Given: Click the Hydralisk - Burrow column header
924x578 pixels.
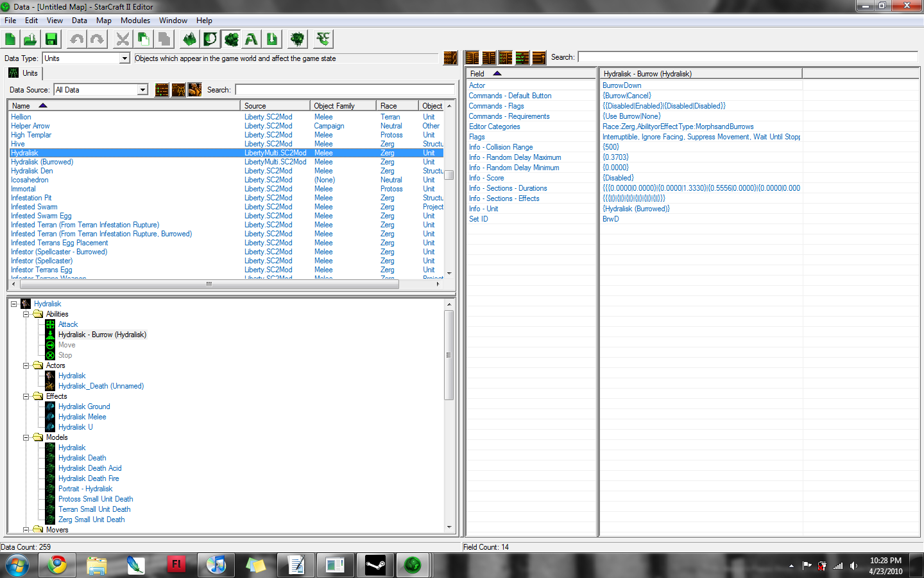Looking at the screenshot, I should tap(701, 74).
